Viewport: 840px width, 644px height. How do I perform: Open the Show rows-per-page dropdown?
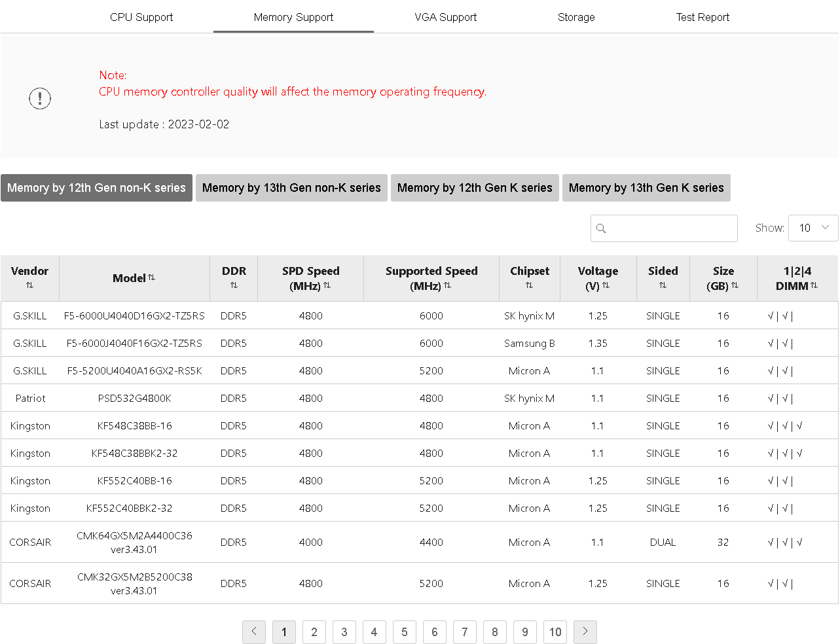click(x=813, y=228)
